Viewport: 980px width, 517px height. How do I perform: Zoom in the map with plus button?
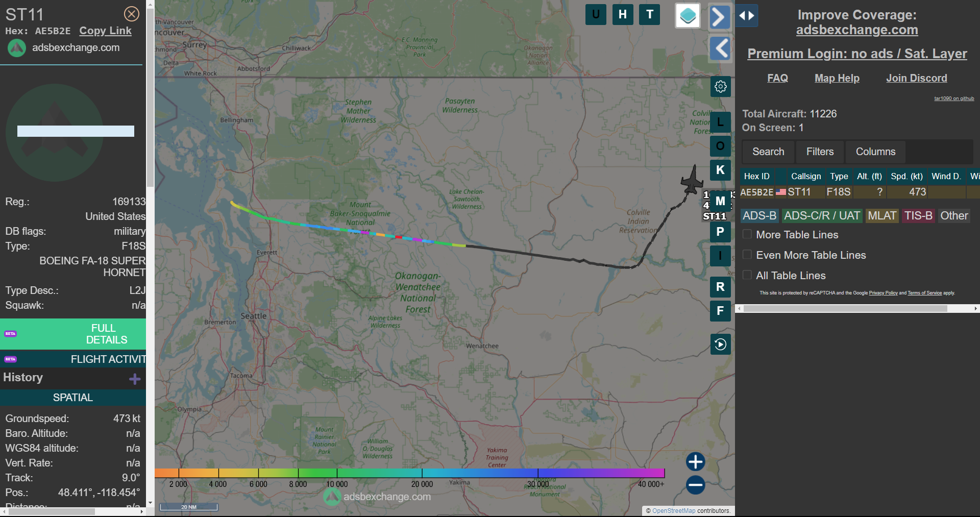click(695, 461)
